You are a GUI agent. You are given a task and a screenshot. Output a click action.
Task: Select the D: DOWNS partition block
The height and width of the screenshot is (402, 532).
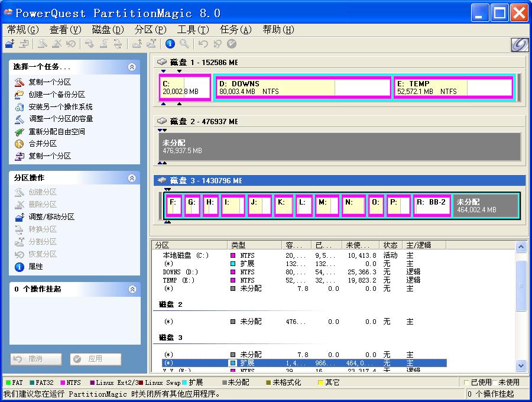[303, 87]
